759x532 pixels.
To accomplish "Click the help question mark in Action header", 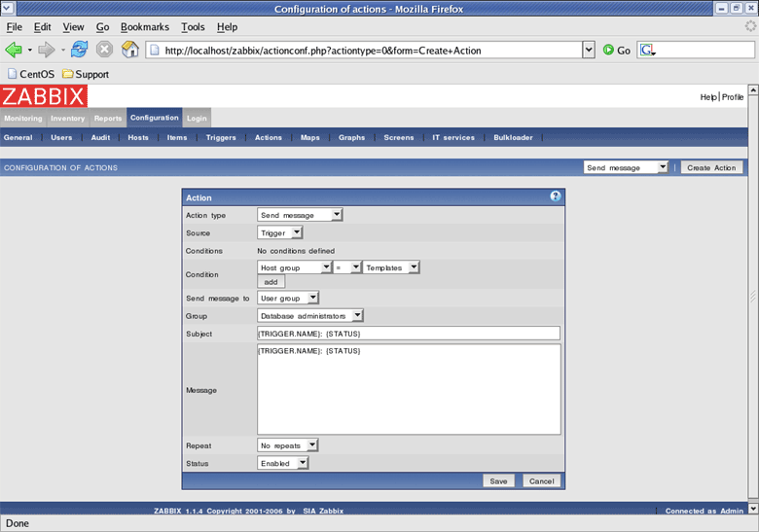I will tap(556, 196).
